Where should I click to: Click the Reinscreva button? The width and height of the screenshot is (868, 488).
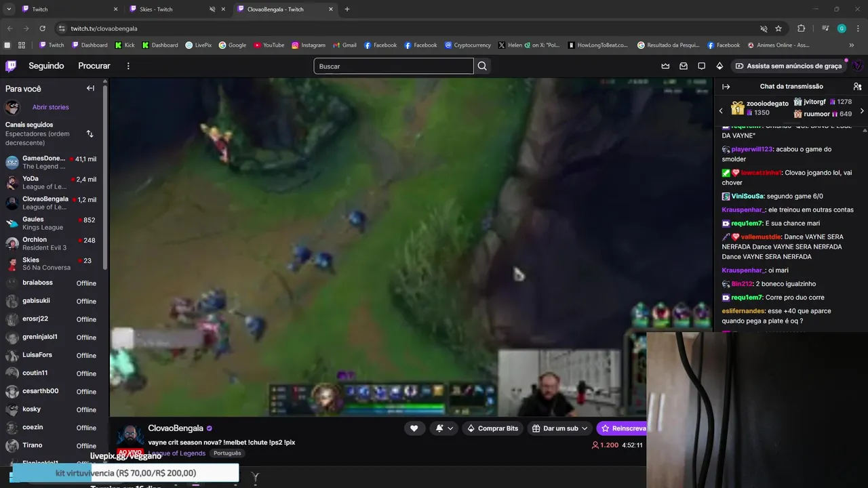pyautogui.click(x=622, y=428)
